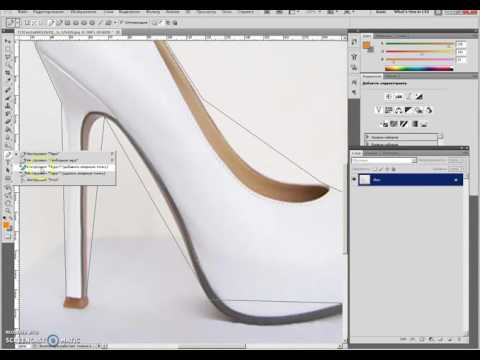480x360 pixels.
Task: Click the selected layer thumbnail
Action: pos(364,180)
